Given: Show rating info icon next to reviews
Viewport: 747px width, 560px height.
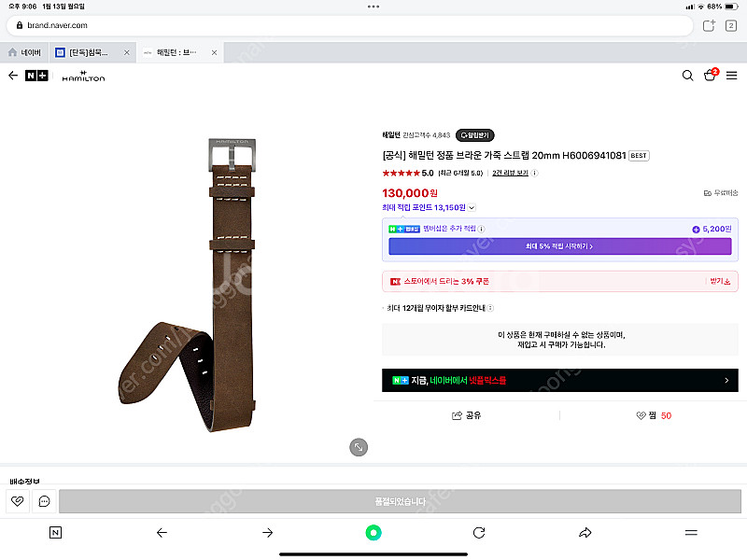Looking at the screenshot, I should click(x=534, y=173).
